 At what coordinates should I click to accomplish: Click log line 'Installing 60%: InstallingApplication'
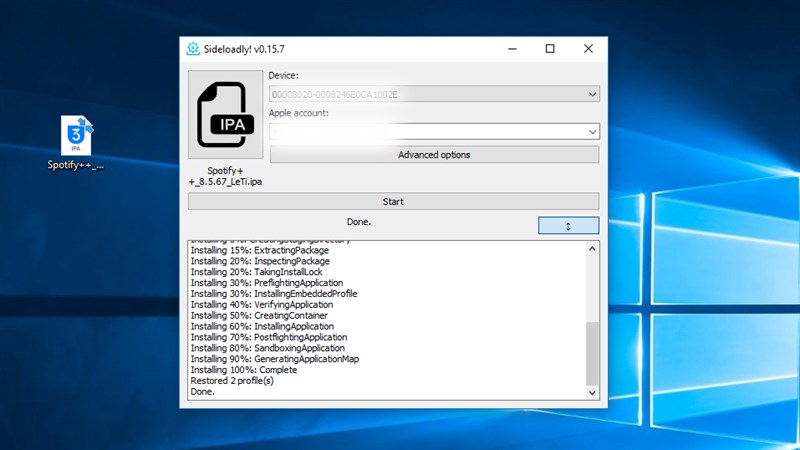coord(262,326)
